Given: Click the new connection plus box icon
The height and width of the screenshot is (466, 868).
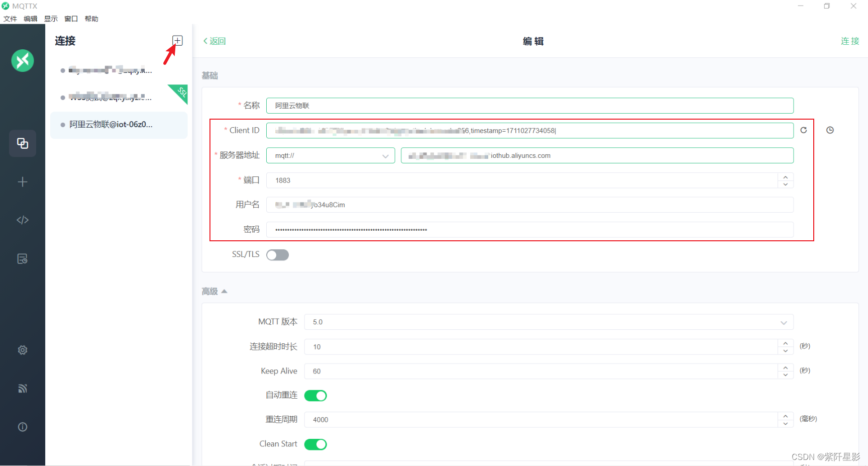Looking at the screenshot, I should tap(177, 41).
